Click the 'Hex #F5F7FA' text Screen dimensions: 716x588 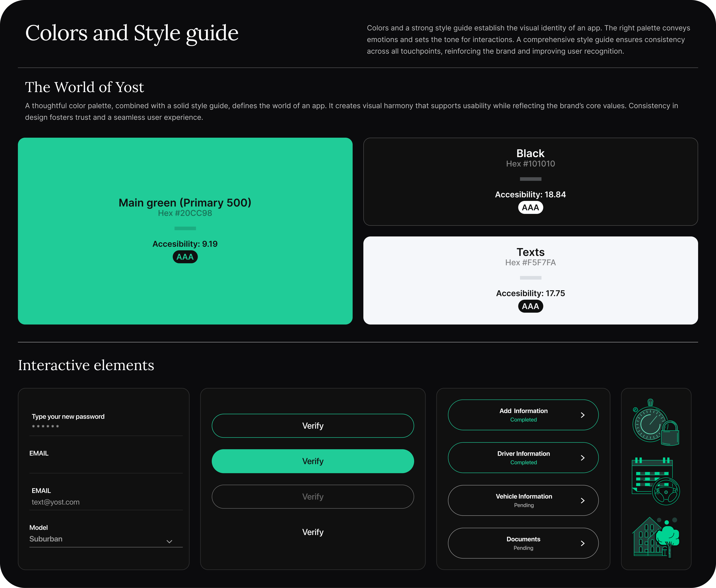pyautogui.click(x=530, y=263)
